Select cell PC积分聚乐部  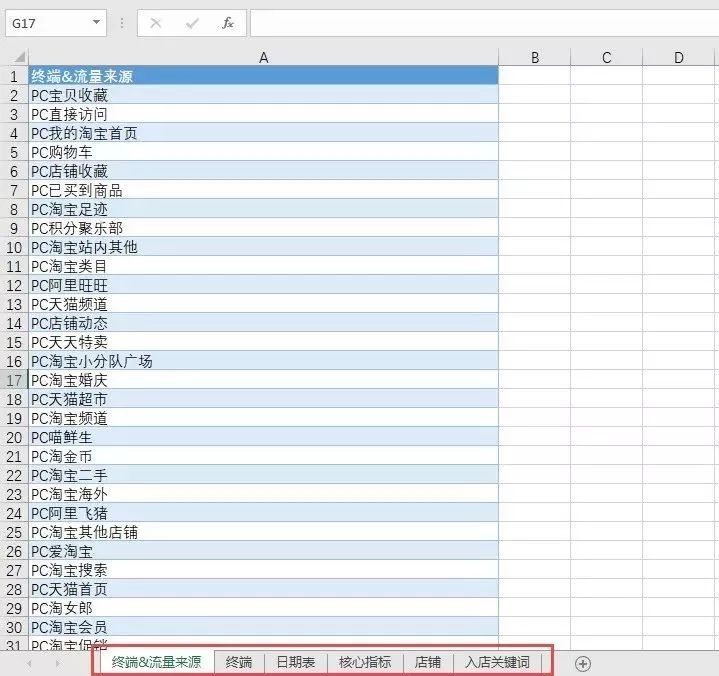263,228
